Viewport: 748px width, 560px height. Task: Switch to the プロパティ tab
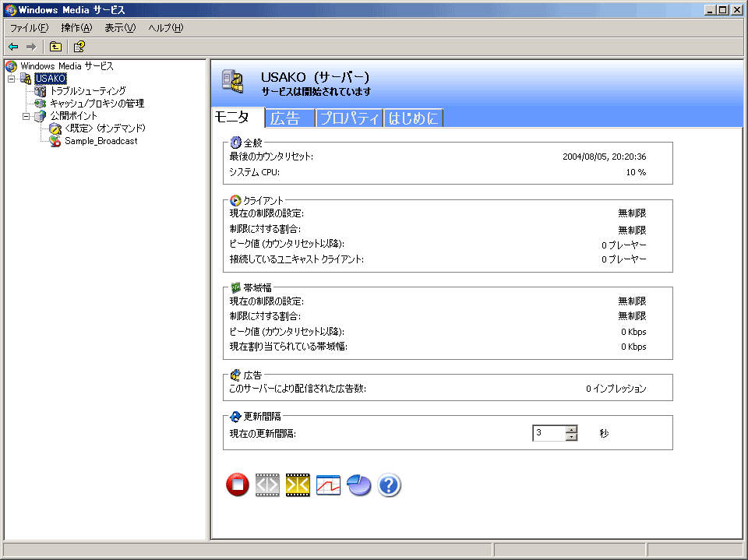[x=349, y=118]
